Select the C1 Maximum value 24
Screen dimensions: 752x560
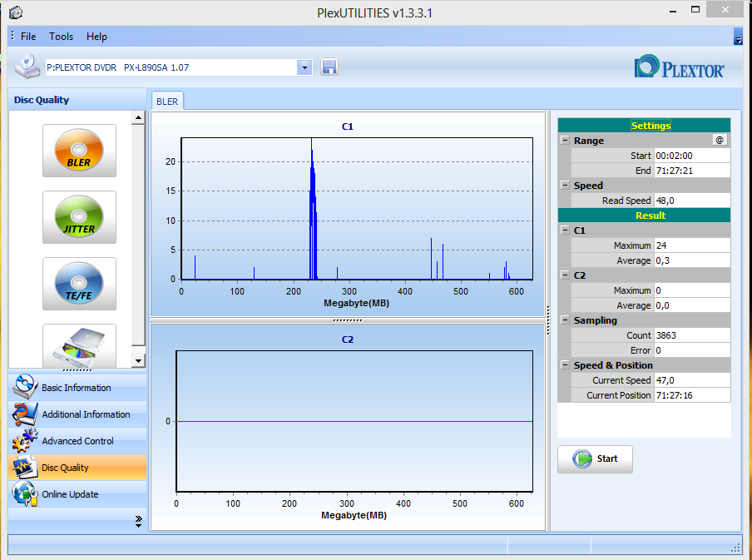point(692,245)
